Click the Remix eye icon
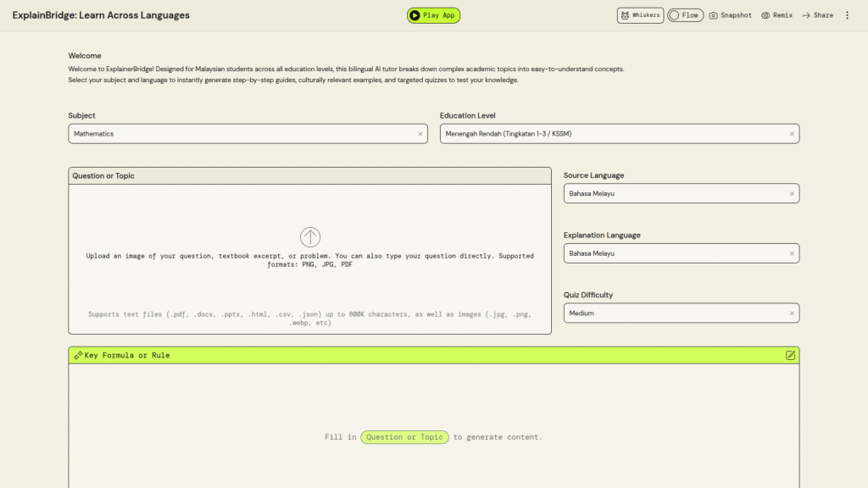The height and width of the screenshot is (488, 868). [x=765, y=15]
